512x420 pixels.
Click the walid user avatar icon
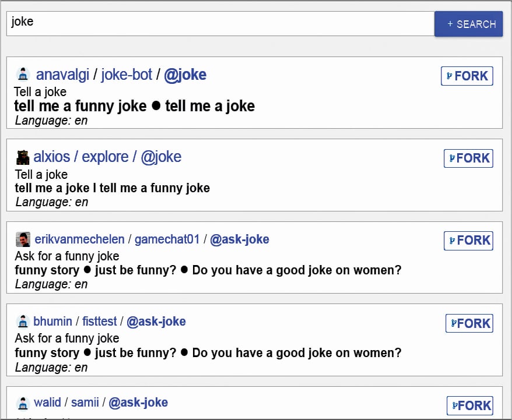click(x=23, y=403)
